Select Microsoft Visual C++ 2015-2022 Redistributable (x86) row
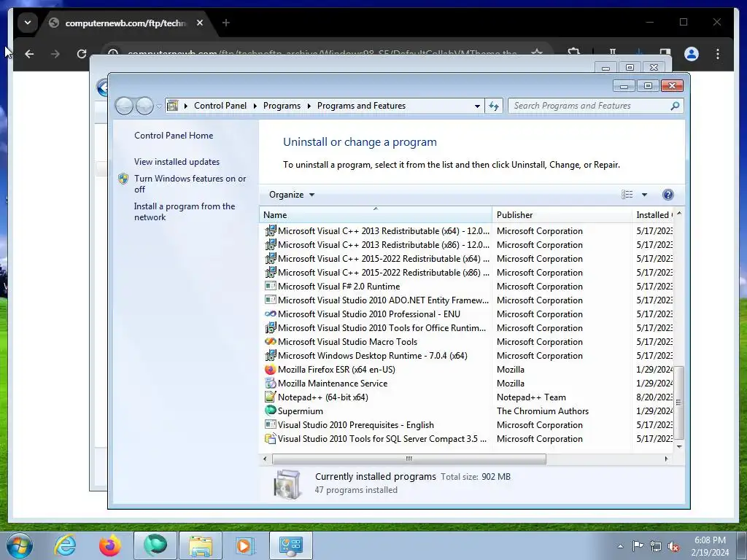The height and width of the screenshot is (560, 747). point(468,273)
